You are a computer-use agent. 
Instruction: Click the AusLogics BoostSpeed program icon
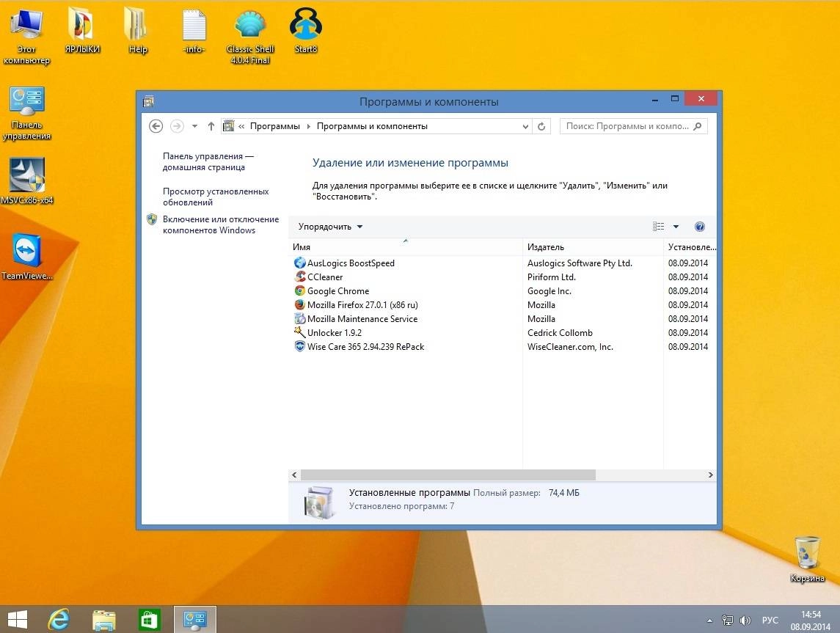pyautogui.click(x=299, y=263)
